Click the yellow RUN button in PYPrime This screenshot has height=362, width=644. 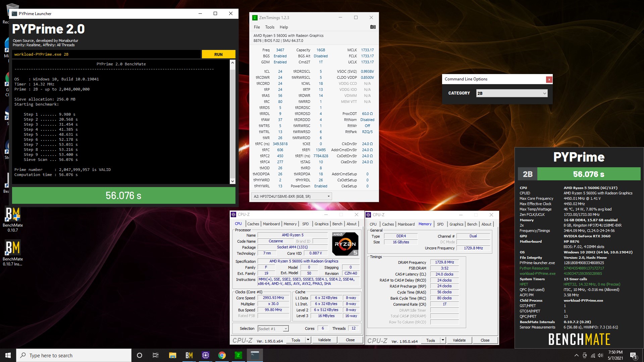(x=218, y=54)
